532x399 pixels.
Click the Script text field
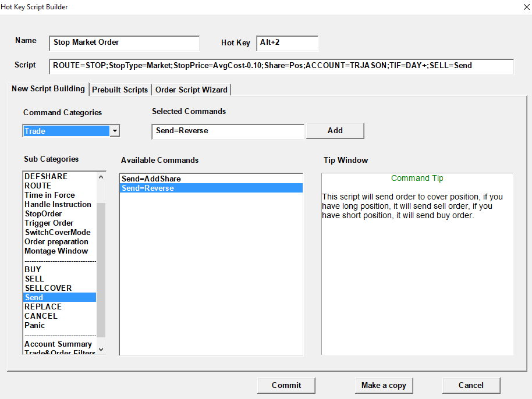pos(282,66)
